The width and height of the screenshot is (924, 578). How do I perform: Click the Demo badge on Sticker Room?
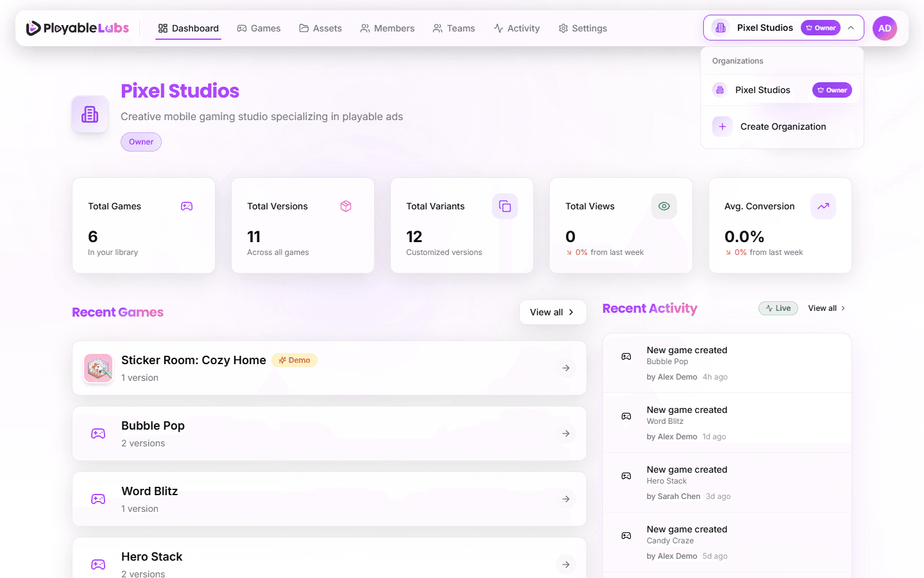pyautogui.click(x=295, y=360)
